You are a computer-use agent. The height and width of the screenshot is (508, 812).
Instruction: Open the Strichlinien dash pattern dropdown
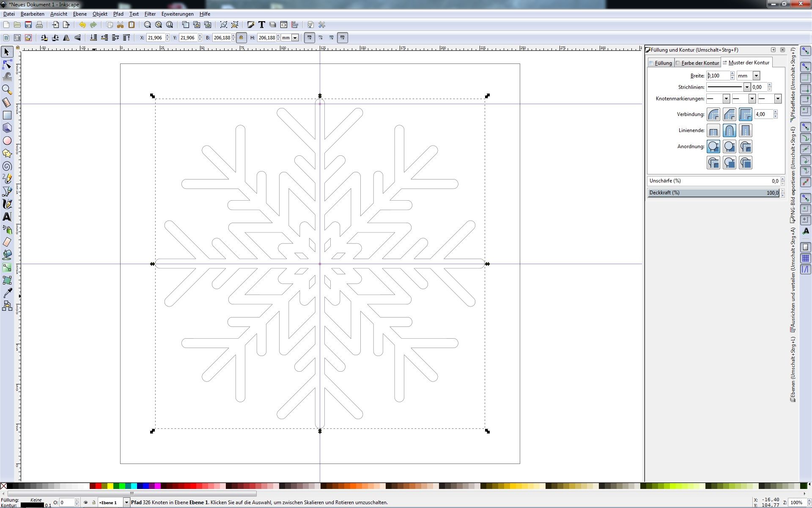coord(747,87)
